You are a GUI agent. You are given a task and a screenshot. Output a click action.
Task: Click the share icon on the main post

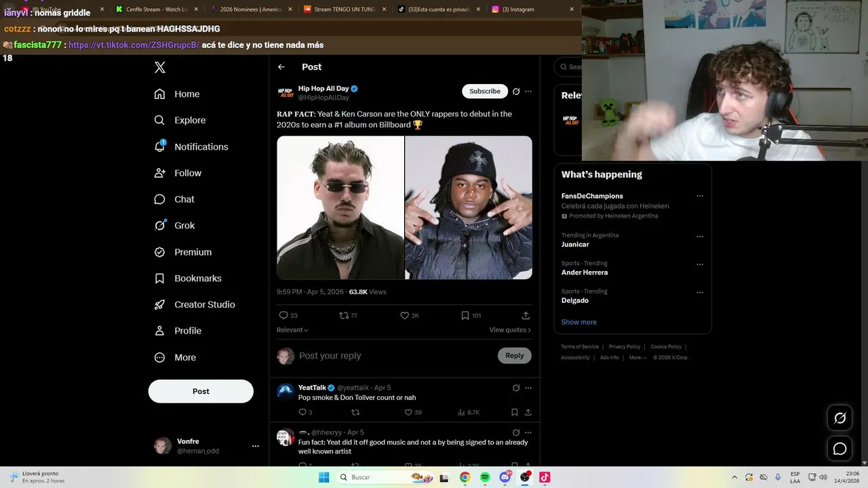point(526,315)
